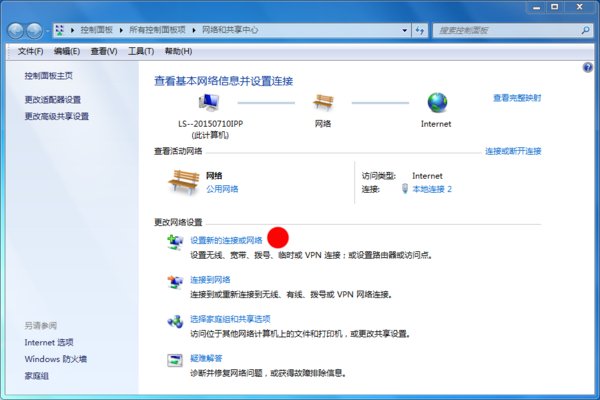Click the computer name LS--20150710IPP
The image size is (600, 400).
tap(210, 124)
